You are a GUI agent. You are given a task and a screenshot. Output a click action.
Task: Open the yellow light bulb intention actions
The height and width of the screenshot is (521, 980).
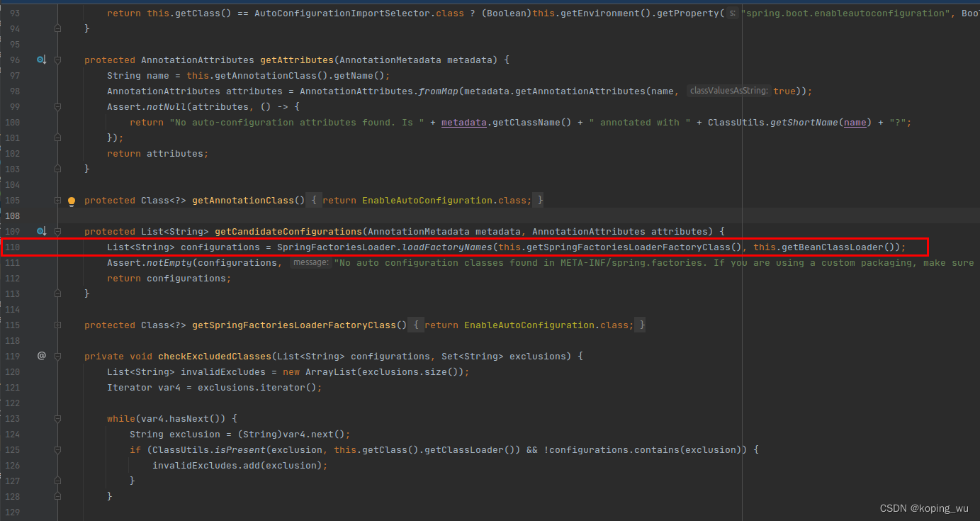71,201
